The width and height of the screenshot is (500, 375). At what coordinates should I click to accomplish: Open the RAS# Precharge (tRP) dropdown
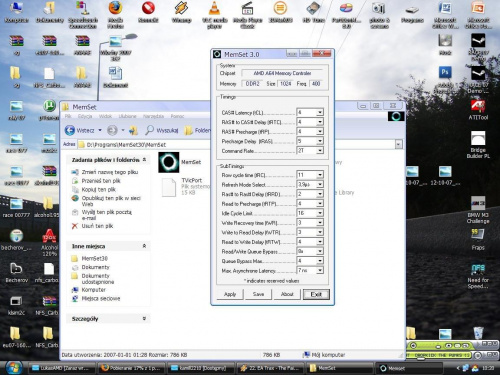pyautogui.click(x=320, y=132)
